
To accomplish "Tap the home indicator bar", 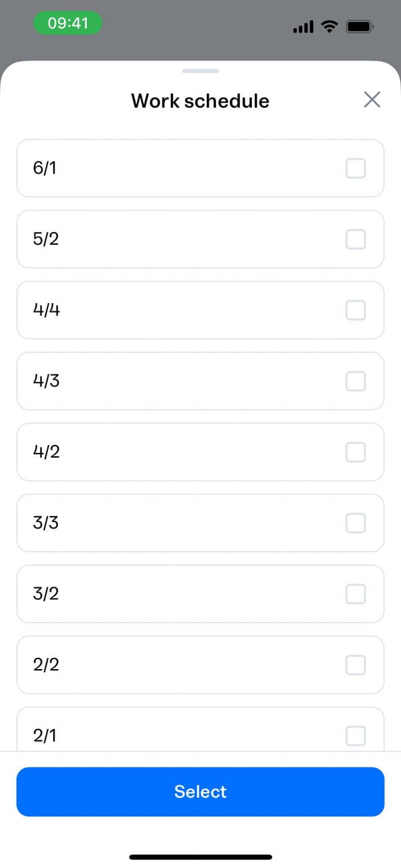I will 200,857.
